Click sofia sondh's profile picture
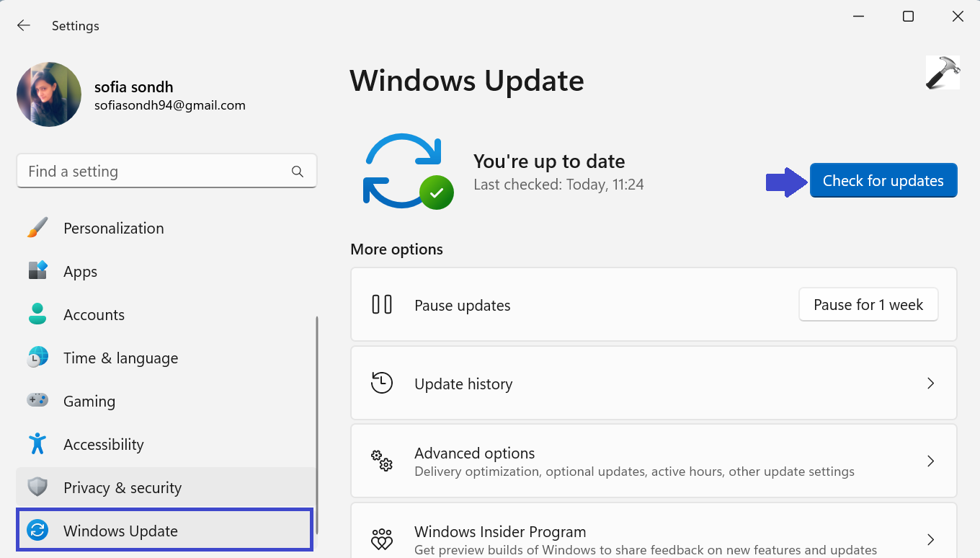The image size is (980, 558). pyautogui.click(x=49, y=94)
